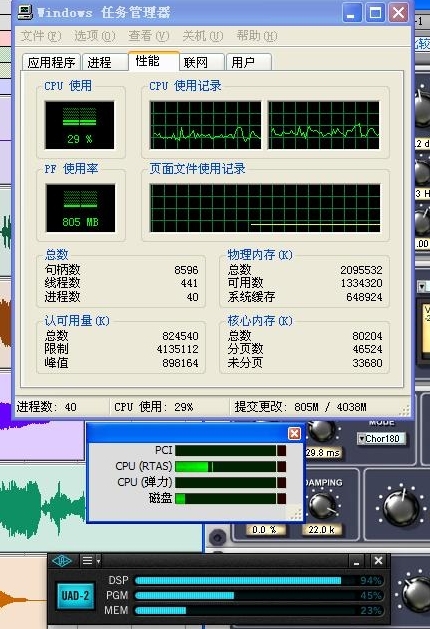Switch to the 进程 tab
The width and height of the screenshot is (430, 629).
105,63
